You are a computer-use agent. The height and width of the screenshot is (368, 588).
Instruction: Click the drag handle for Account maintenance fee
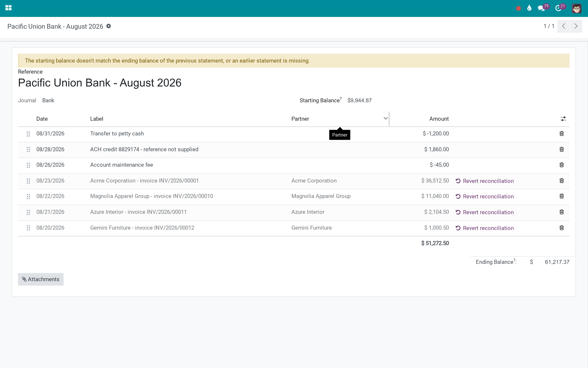(x=28, y=165)
